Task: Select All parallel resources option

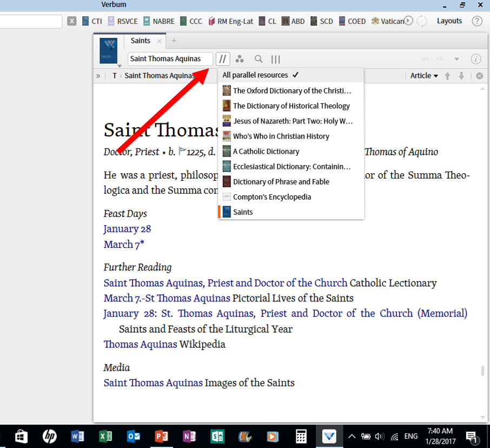Action: pyautogui.click(x=291, y=75)
